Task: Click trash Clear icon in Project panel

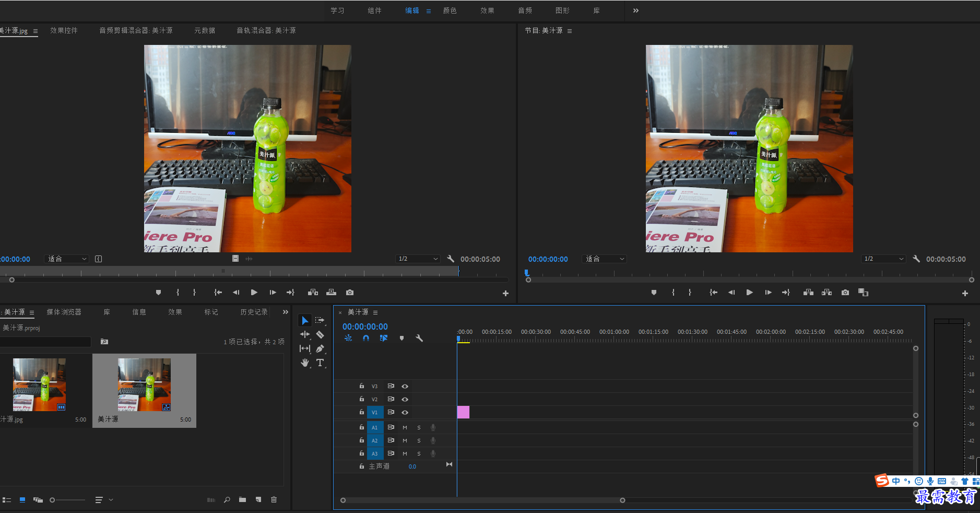Action: pyautogui.click(x=274, y=500)
